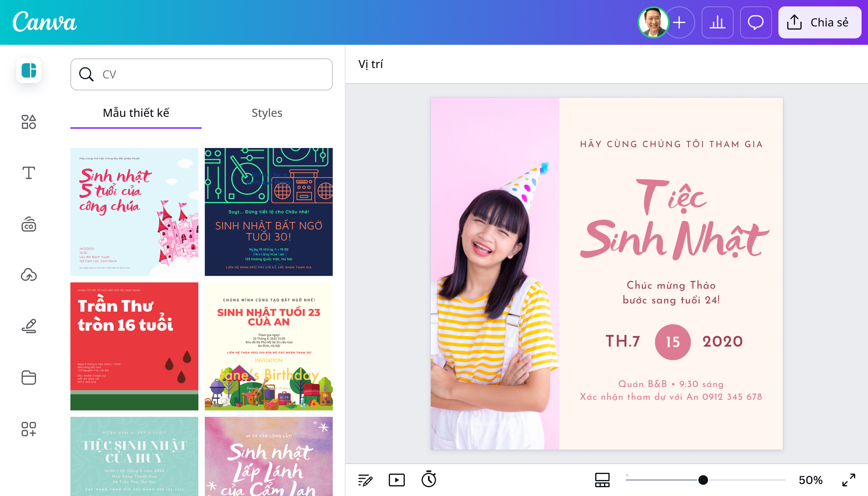The width and height of the screenshot is (868, 496).
Task: Choose the Sinh nhật 5 tuổi của công chúa template
Action: (x=134, y=212)
